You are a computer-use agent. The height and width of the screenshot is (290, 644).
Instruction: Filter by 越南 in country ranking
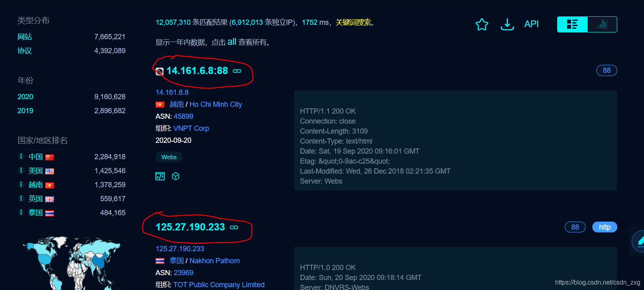coord(36,185)
